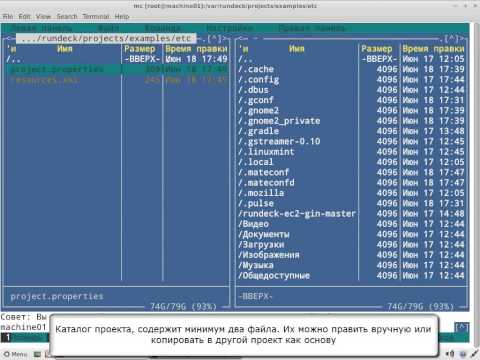This screenshot has height=360, width=480.
Task: Click the right panel forward arrow >
Action: point(462,39)
